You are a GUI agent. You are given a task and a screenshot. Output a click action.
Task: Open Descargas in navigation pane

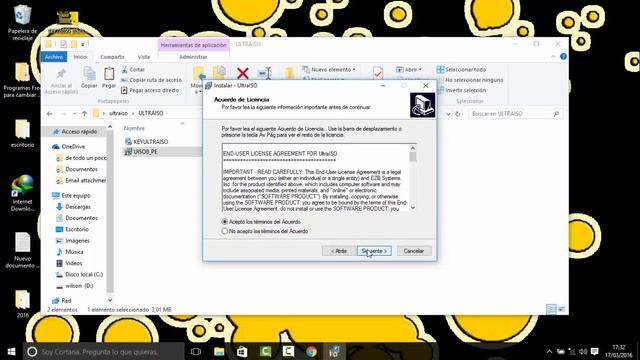pyautogui.click(x=73, y=207)
